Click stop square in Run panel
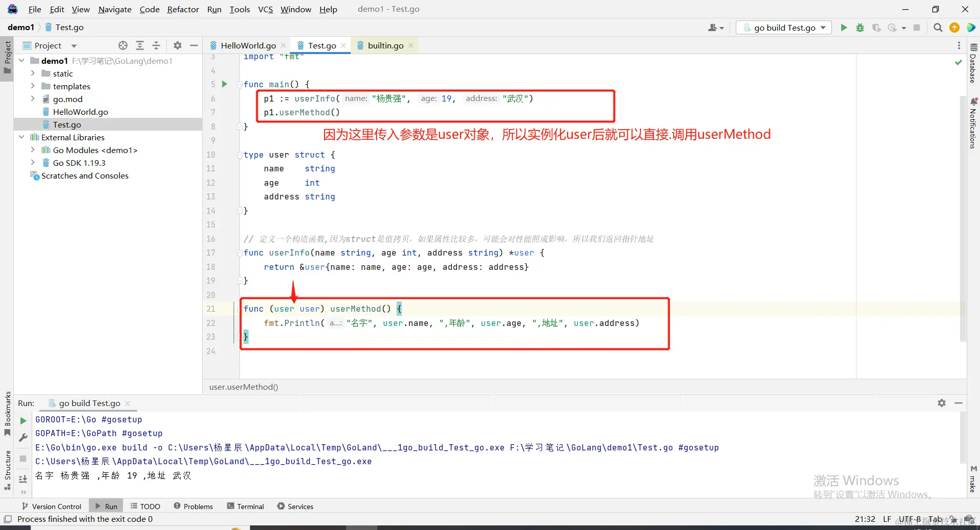Image resolution: width=980 pixels, height=530 pixels. pos(23,459)
